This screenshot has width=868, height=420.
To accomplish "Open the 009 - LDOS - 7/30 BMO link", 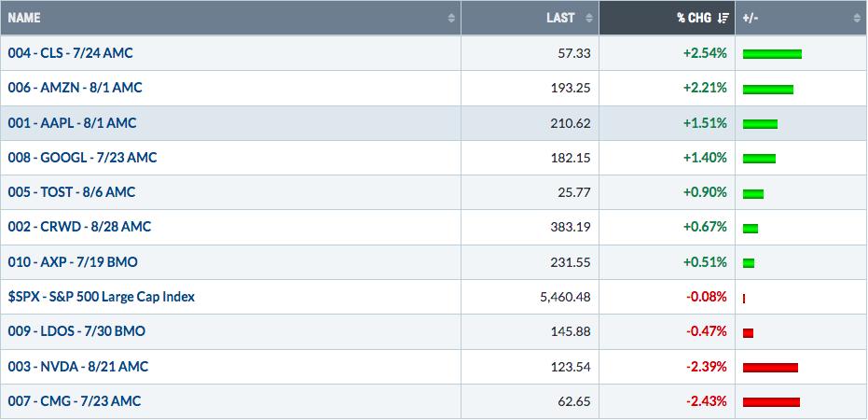I will (x=76, y=332).
